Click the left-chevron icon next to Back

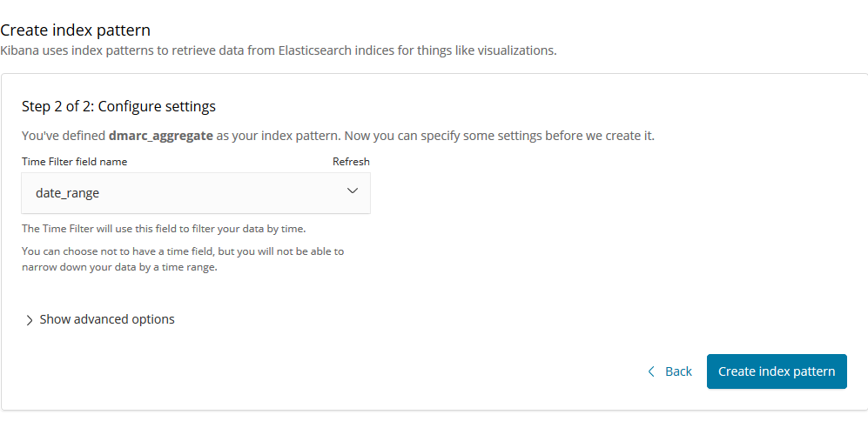[x=651, y=371]
